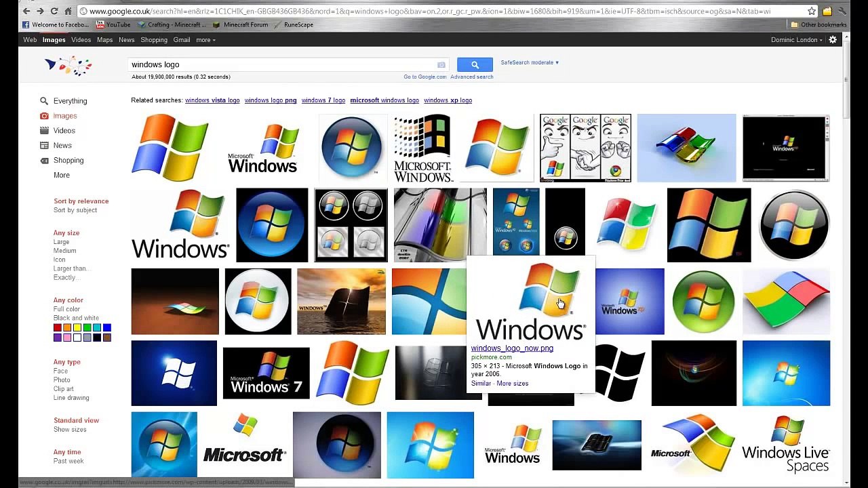Filter by Icon image size
Screen dimensions: 868x488
pyautogui.click(x=60, y=260)
